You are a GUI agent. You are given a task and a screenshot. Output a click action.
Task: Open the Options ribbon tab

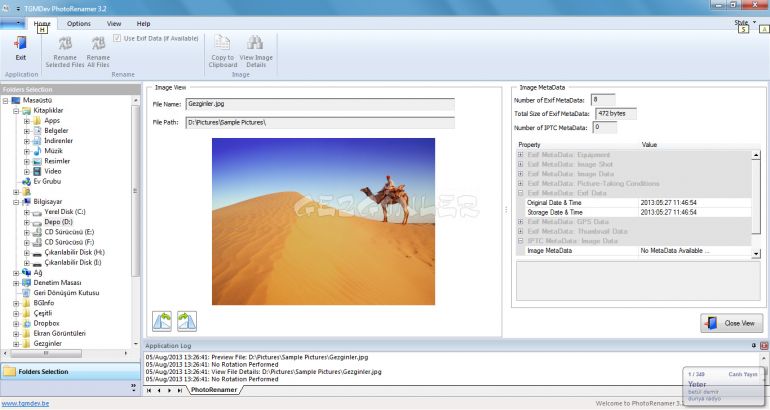[79, 23]
